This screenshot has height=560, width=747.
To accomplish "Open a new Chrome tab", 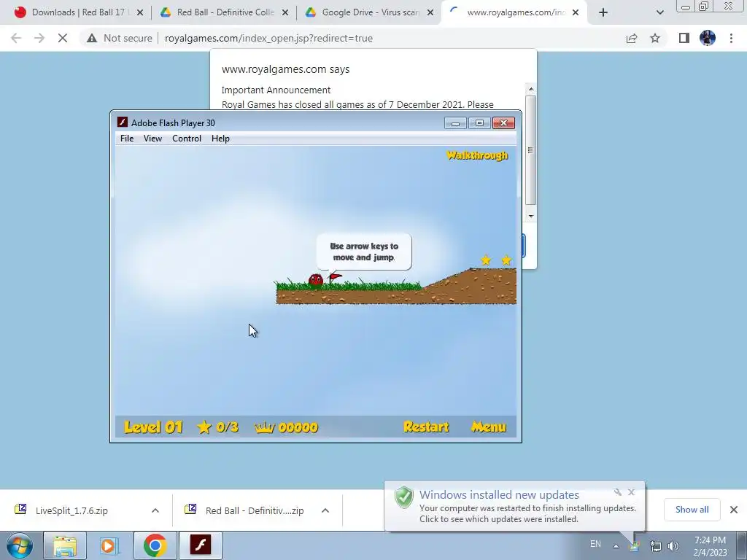I will point(603,13).
